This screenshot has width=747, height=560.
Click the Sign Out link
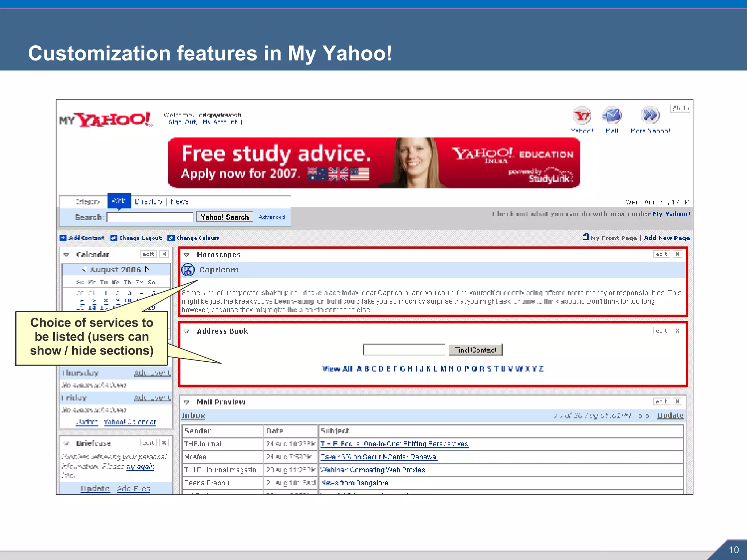pyautogui.click(x=182, y=122)
